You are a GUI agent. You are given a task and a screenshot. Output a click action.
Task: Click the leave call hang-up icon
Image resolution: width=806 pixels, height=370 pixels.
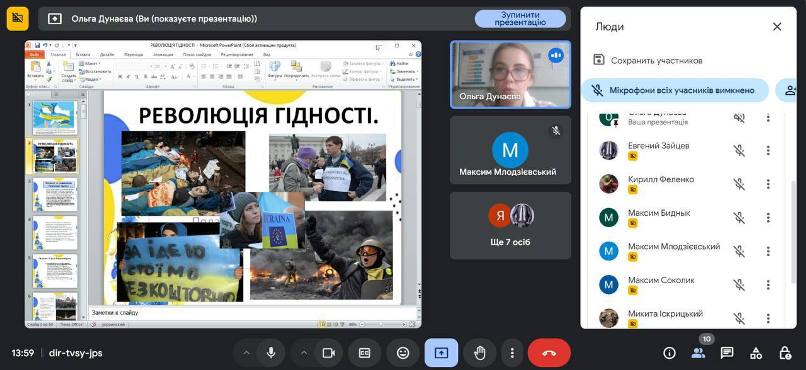tap(549, 353)
